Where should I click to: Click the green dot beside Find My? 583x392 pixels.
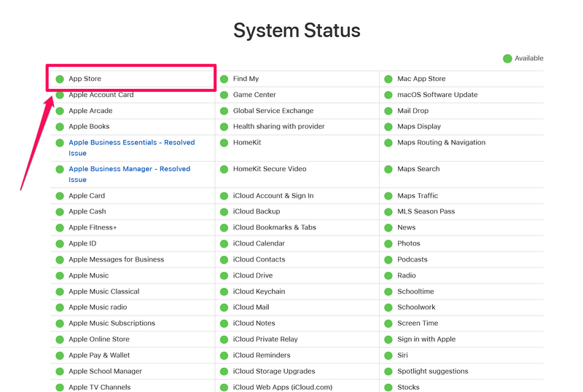tap(224, 79)
